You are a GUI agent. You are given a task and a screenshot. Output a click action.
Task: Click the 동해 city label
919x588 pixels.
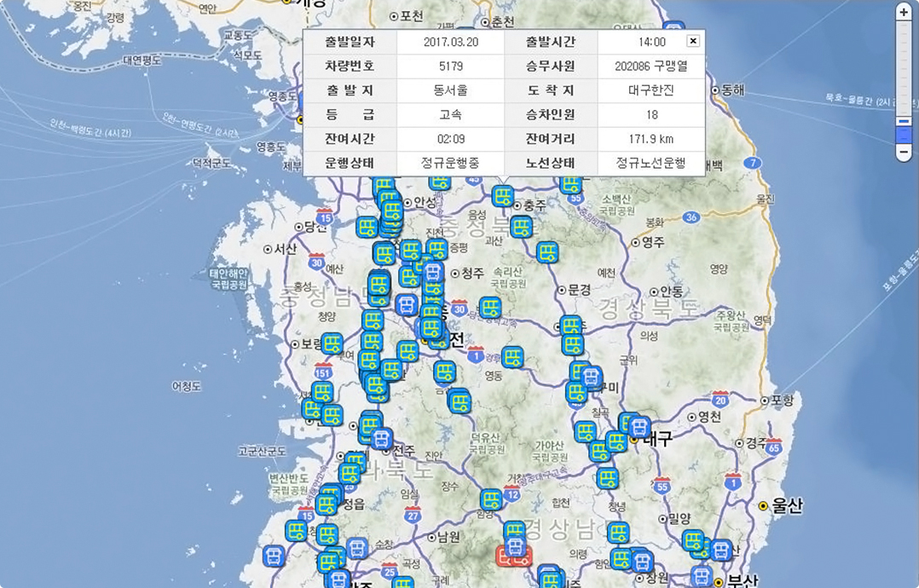coord(732,89)
